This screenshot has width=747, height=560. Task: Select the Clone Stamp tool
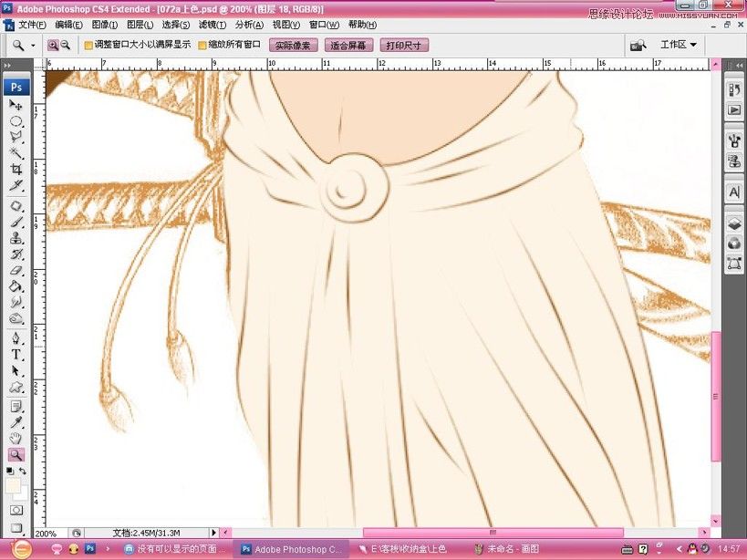[x=16, y=238]
